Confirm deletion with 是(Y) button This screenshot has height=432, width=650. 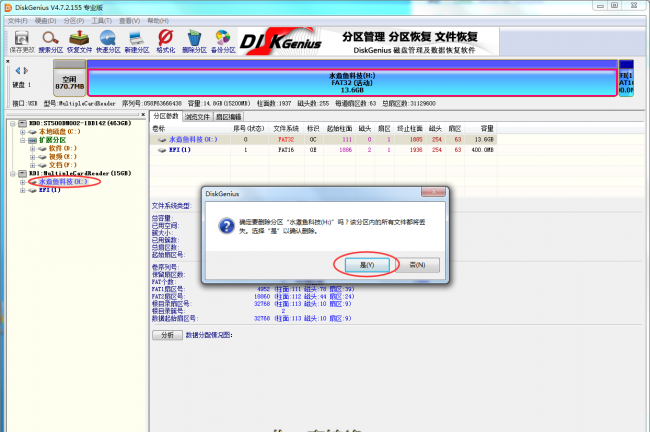(367, 265)
